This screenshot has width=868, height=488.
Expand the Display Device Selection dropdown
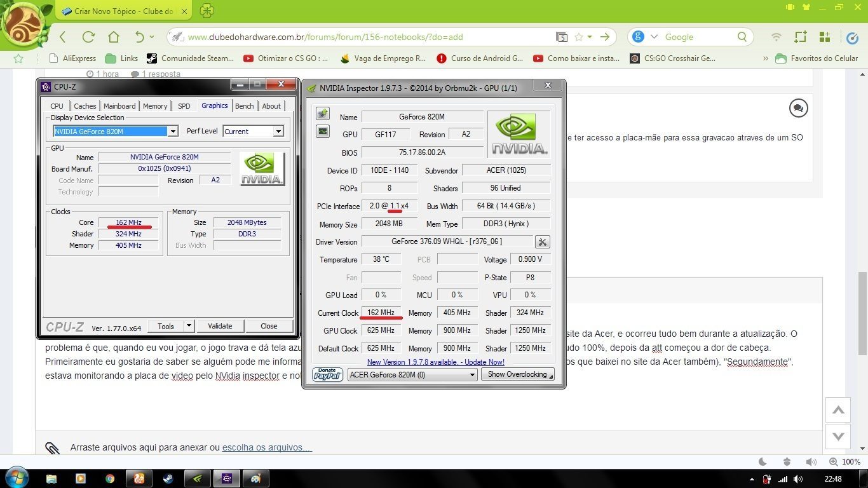click(172, 132)
